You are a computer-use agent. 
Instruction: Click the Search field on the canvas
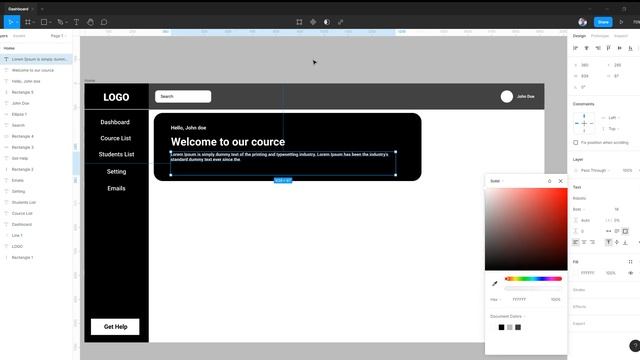pos(183,96)
